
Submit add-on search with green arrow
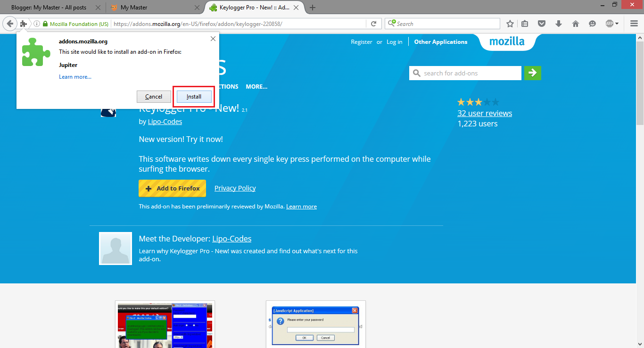click(532, 73)
